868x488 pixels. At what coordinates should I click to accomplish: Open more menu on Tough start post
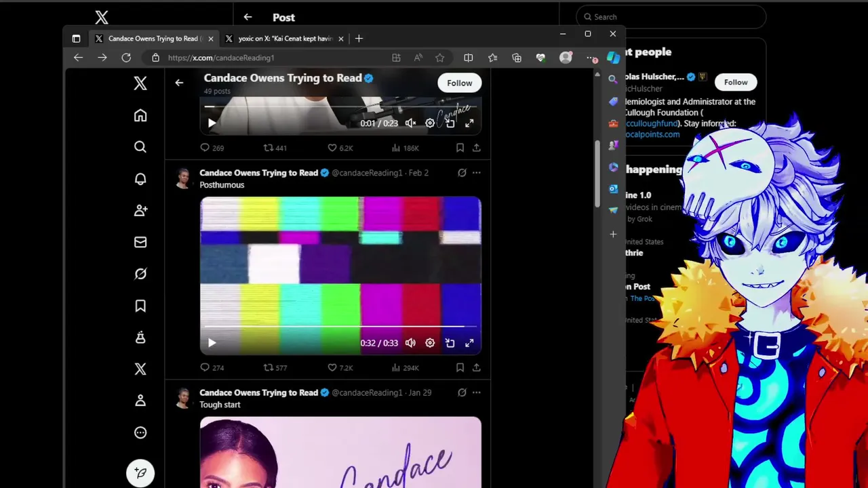click(477, 392)
